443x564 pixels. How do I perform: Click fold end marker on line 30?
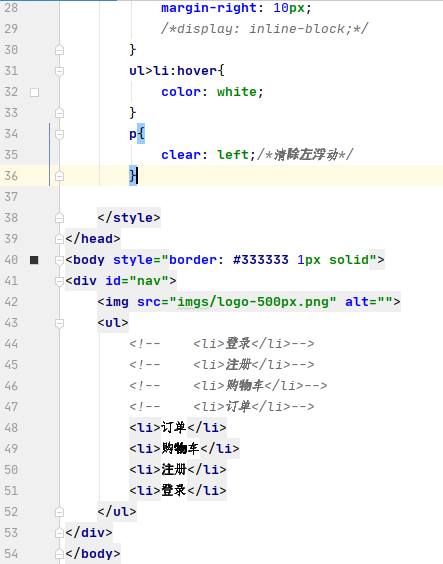pos(59,50)
